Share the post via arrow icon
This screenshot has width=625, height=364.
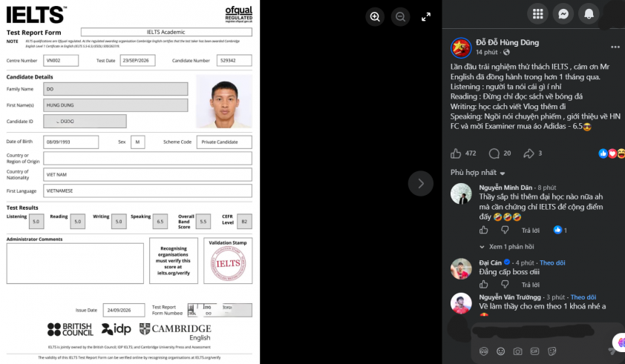[529, 153]
